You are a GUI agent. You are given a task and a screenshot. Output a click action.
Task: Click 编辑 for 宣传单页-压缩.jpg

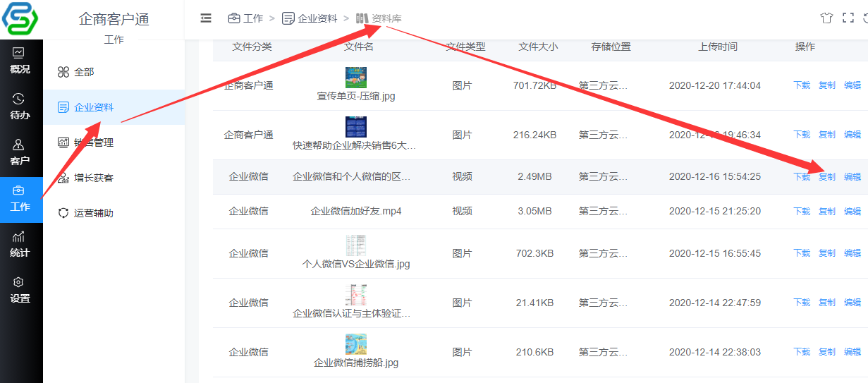852,85
